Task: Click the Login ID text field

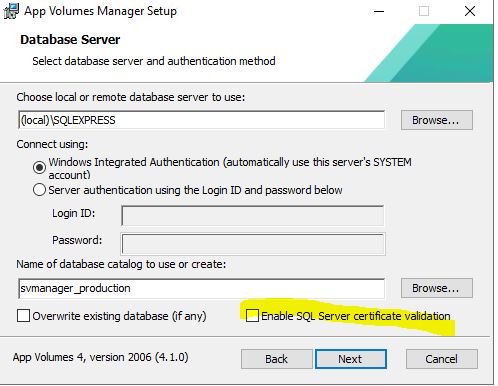Action: (x=253, y=215)
